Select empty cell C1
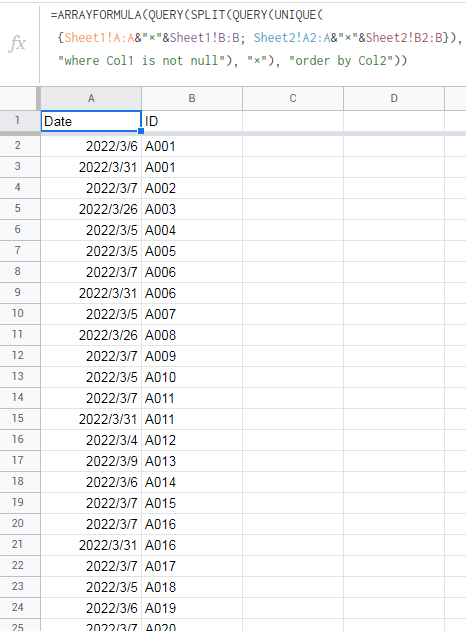The image size is (466, 631). [293, 121]
